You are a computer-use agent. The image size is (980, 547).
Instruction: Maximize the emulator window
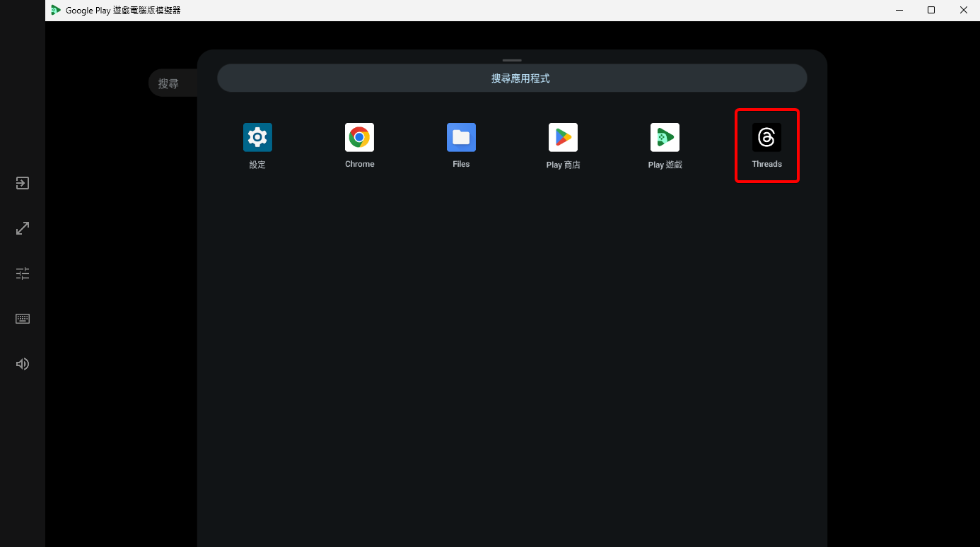point(931,10)
